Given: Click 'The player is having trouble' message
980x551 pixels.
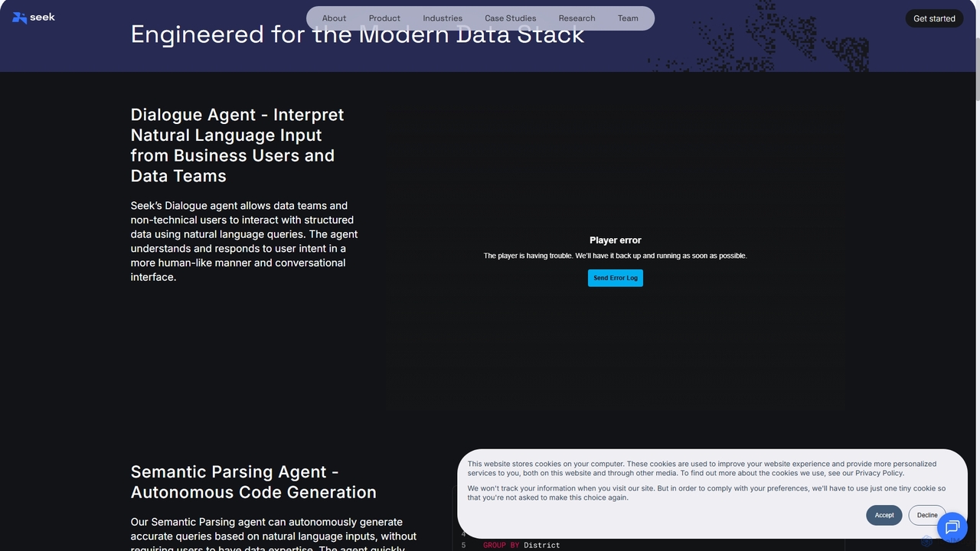Looking at the screenshot, I should [x=616, y=256].
